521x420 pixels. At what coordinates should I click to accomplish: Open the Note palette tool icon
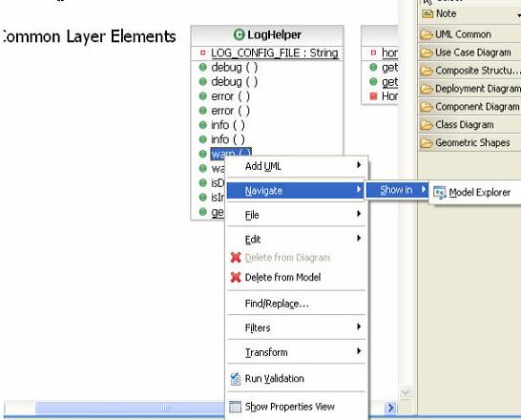[x=427, y=14]
